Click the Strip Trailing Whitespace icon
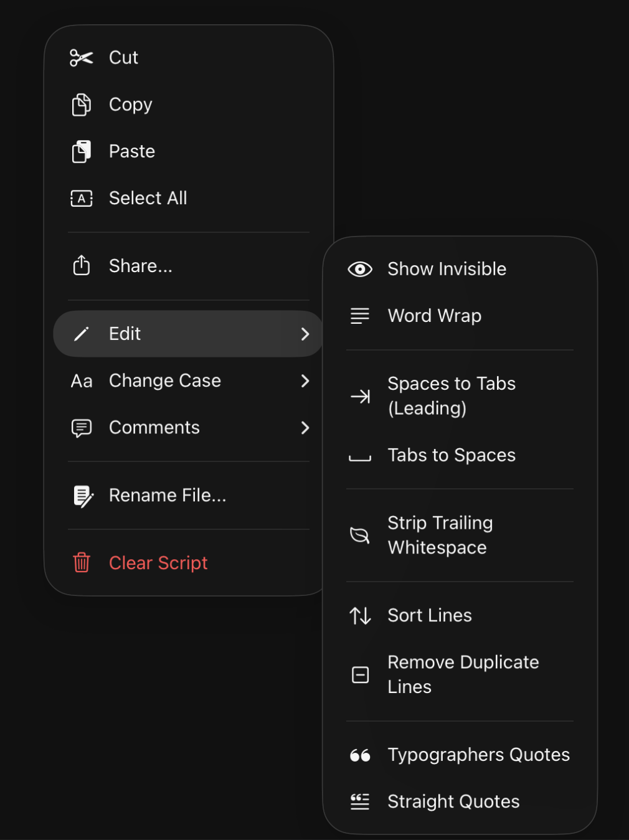Screen dimensions: 629x840 360,535
